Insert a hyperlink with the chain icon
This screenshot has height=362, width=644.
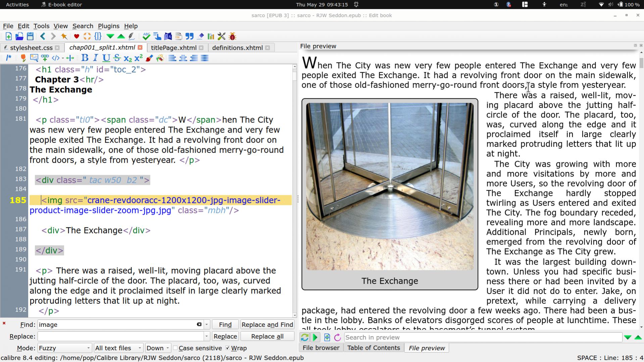pos(45,58)
